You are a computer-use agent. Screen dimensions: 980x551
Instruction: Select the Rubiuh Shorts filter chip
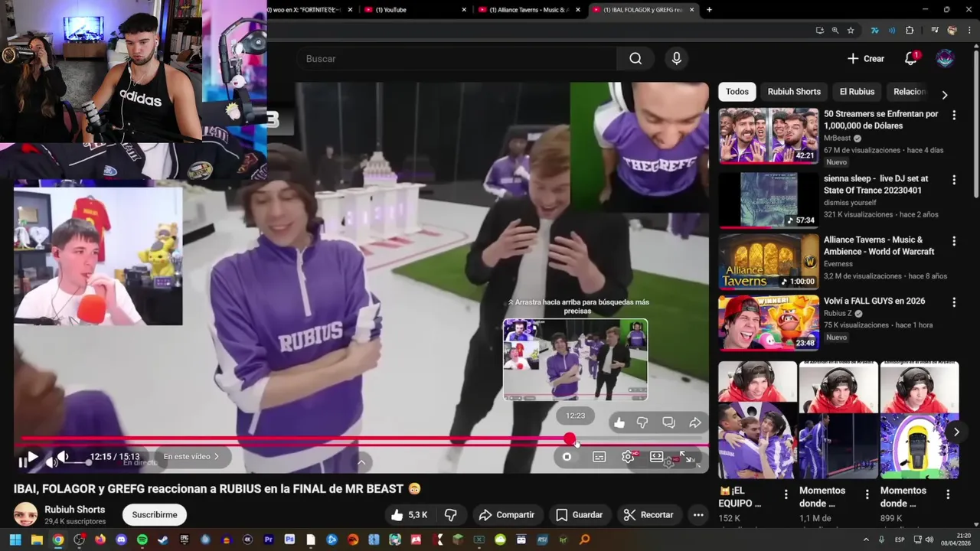point(794,92)
